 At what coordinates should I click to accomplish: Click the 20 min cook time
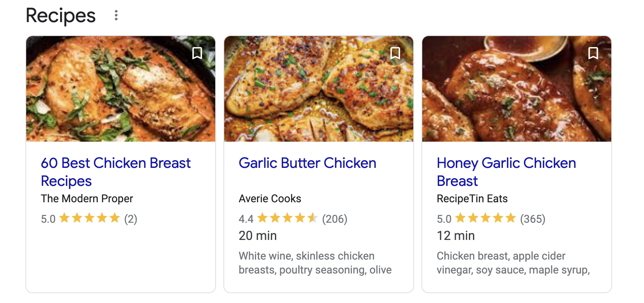click(257, 236)
